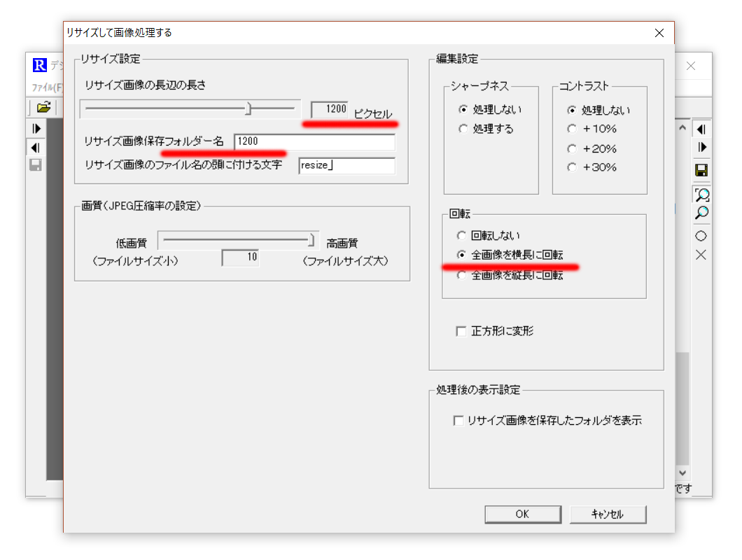Open the ファイル(F) menu in background window

[x=46, y=87]
